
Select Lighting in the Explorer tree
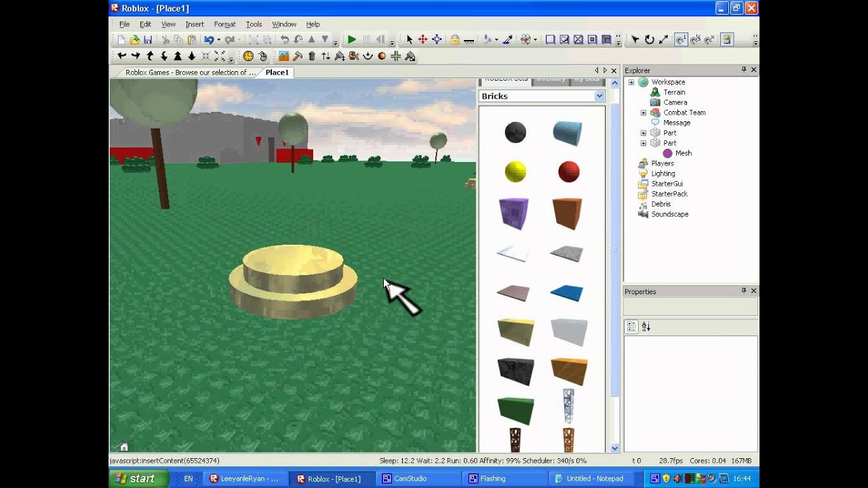(x=663, y=174)
